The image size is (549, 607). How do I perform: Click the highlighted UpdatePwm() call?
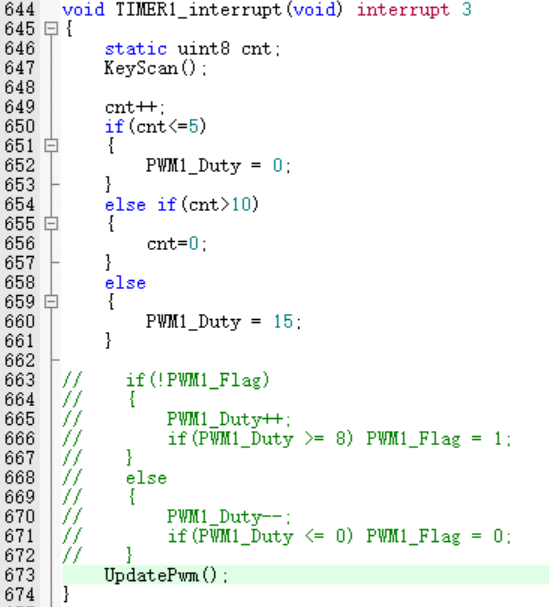[x=166, y=575]
